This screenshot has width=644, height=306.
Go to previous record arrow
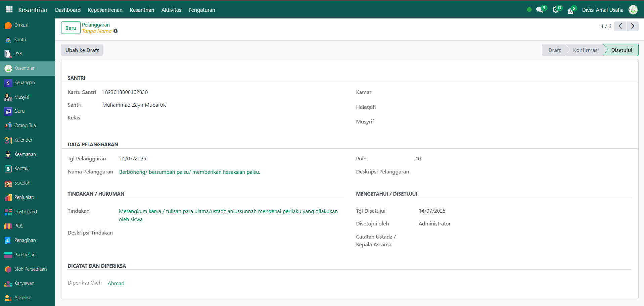pyautogui.click(x=620, y=26)
